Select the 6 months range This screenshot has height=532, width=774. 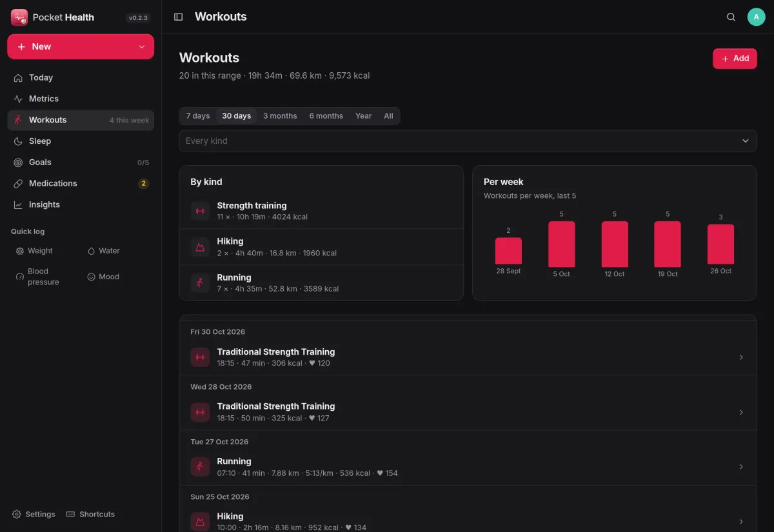(326, 116)
